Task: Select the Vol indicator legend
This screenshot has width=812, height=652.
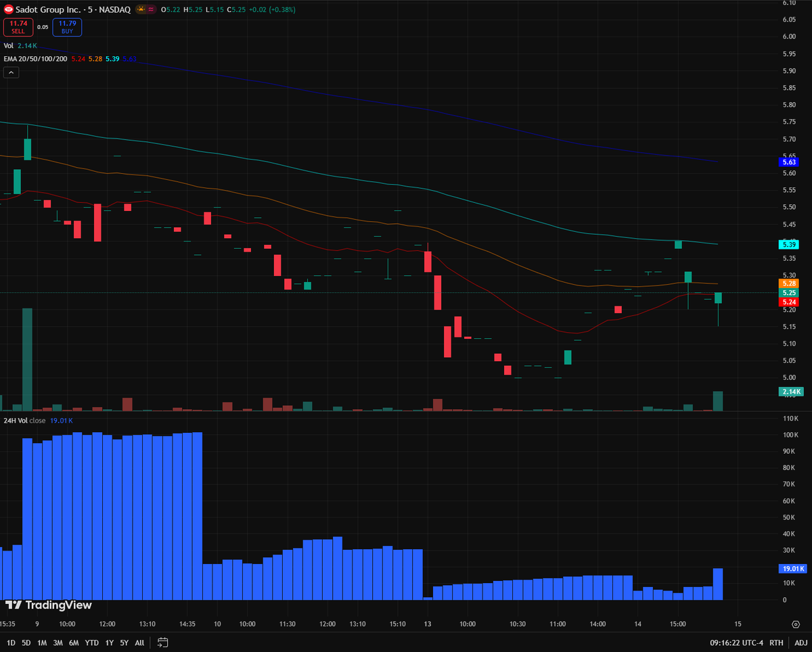Action: pyautogui.click(x=9, y=46)
